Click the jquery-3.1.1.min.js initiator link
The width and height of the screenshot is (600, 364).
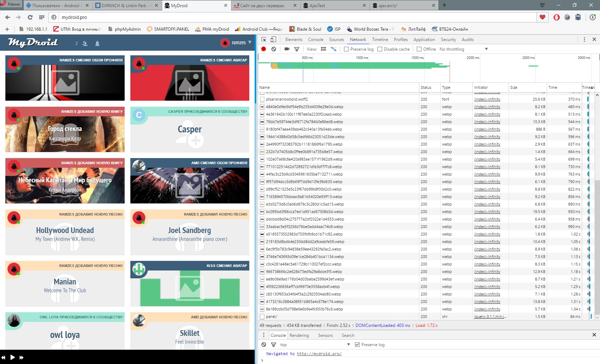pyautogui.click(x=490, y=317)
